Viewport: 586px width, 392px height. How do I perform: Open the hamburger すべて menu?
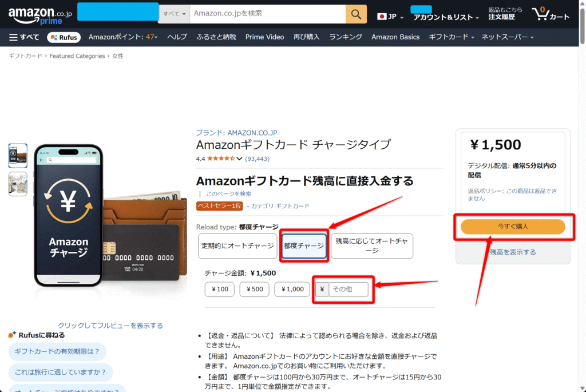(x=24, y=37)
